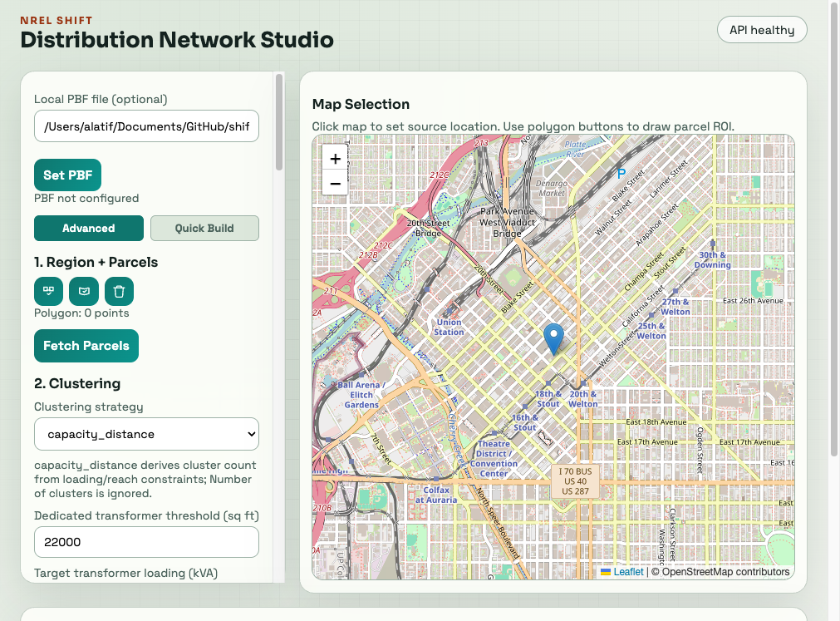Viewport: 840px width, 621px height.
Task: Click the 20th & Welton station label
Action: 583,399
